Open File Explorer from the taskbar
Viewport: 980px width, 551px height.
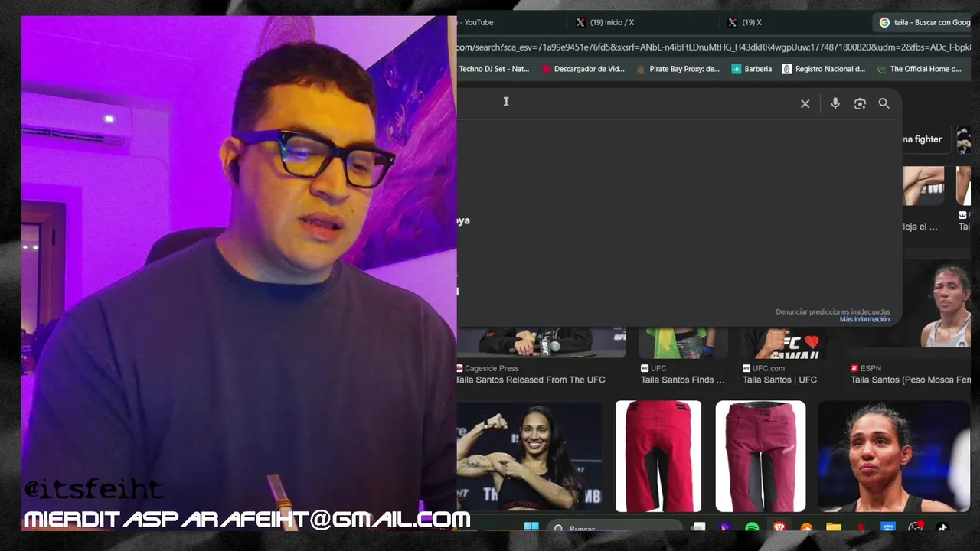tap(834, 527)
